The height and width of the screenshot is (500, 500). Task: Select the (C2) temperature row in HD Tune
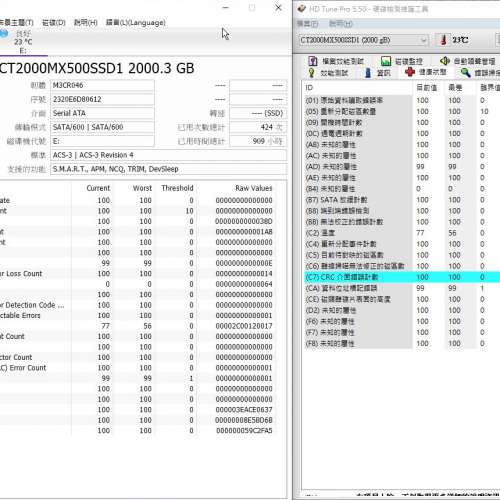coord(402,233)
